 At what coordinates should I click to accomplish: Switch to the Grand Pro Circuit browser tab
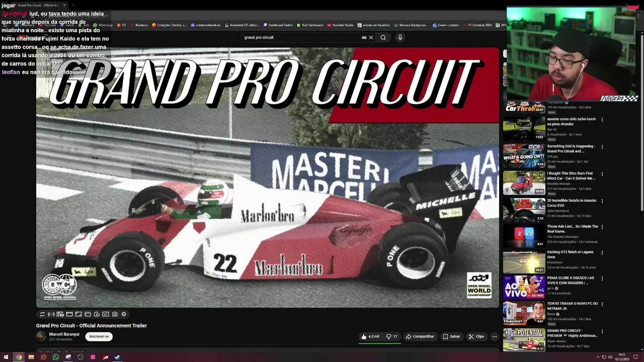[x=39, y=5]
